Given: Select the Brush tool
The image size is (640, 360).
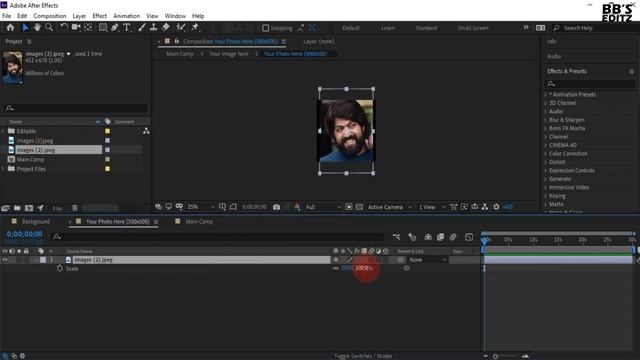Looking at the screenshot, I should (x=141, y=27).
